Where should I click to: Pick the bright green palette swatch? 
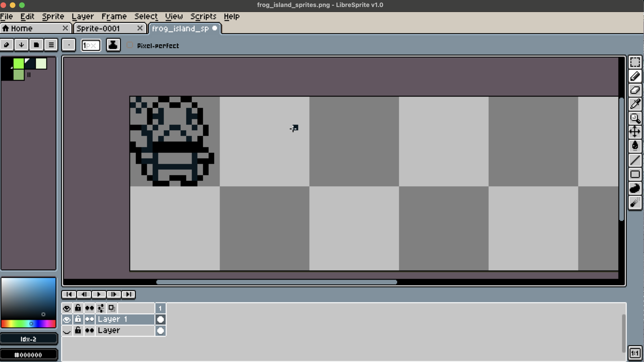click(18, 64)
